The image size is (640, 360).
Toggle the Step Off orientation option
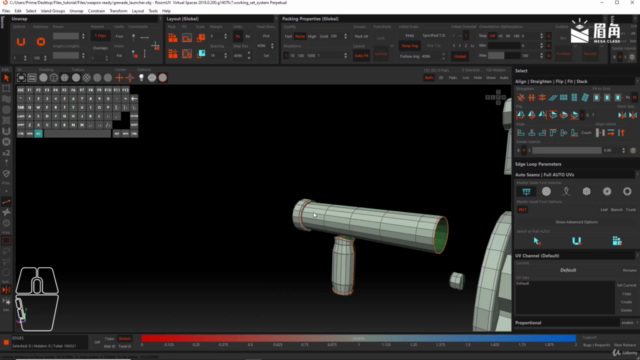pyautogui.click(x=492, y=36)
